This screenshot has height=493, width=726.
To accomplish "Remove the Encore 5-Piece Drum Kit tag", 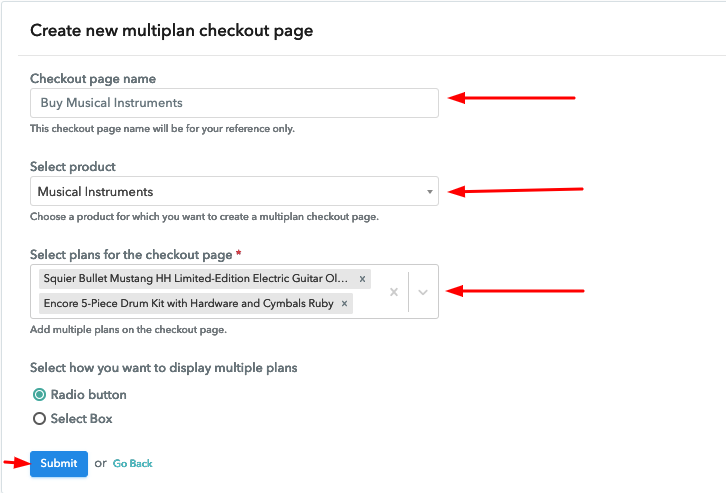I will (x=344, y=304).
